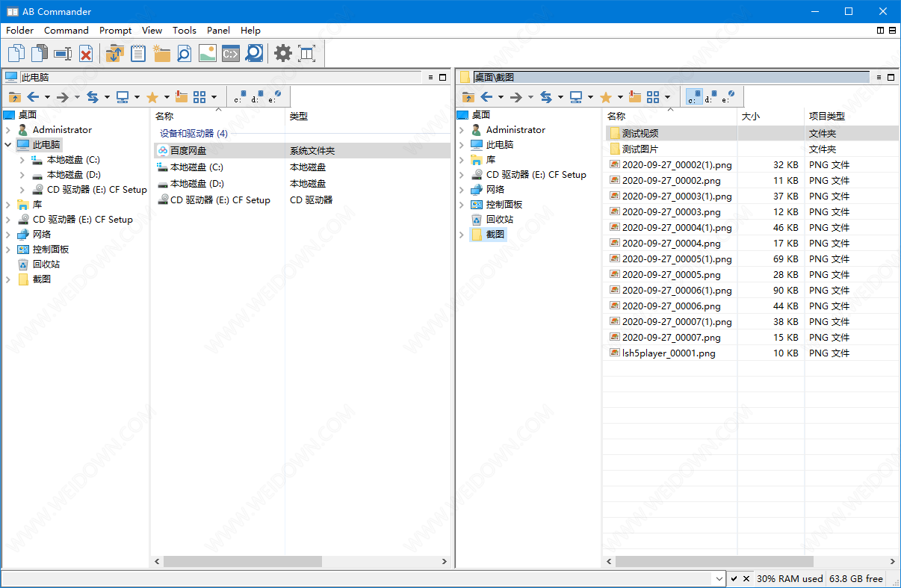Click left panel hamburger menu button
Screen dimensions: 901x588
[x=431, y=77]
